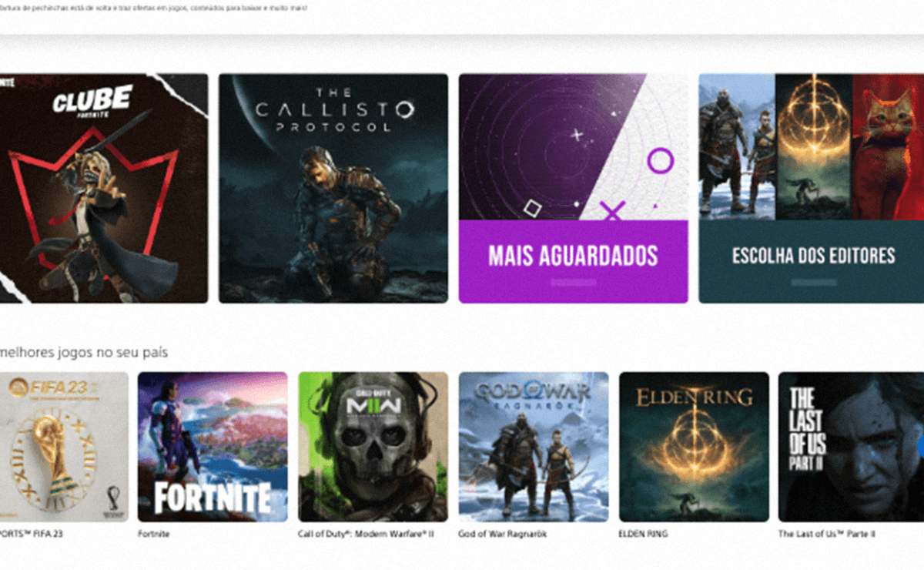Image resolution: width=924 pixels, height=570 pixels.
Task: Open the Clube Fortnite promo banner
Action: pyautogui.click(x=103, y=188)
